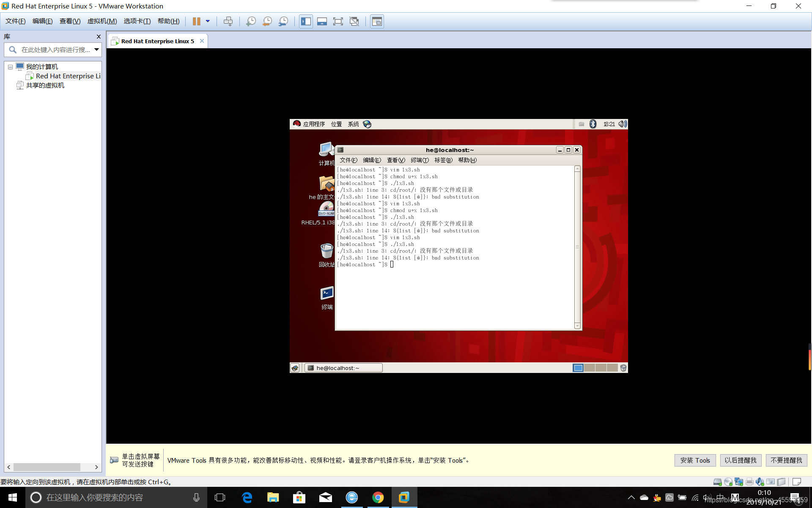Open the 计算机 desktop icon
Viewport: 812px width, 508px height.
pyautogui.click(x=326, y=154)
